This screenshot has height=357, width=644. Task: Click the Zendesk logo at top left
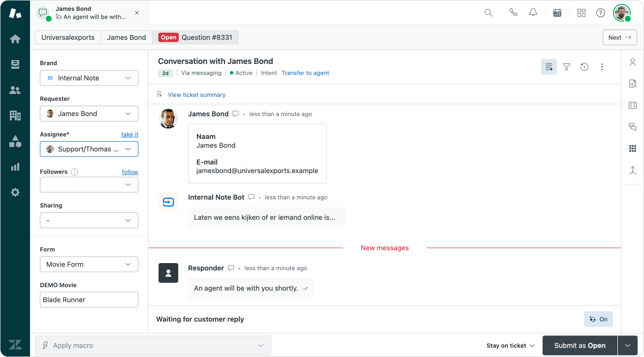pos(15,13)
